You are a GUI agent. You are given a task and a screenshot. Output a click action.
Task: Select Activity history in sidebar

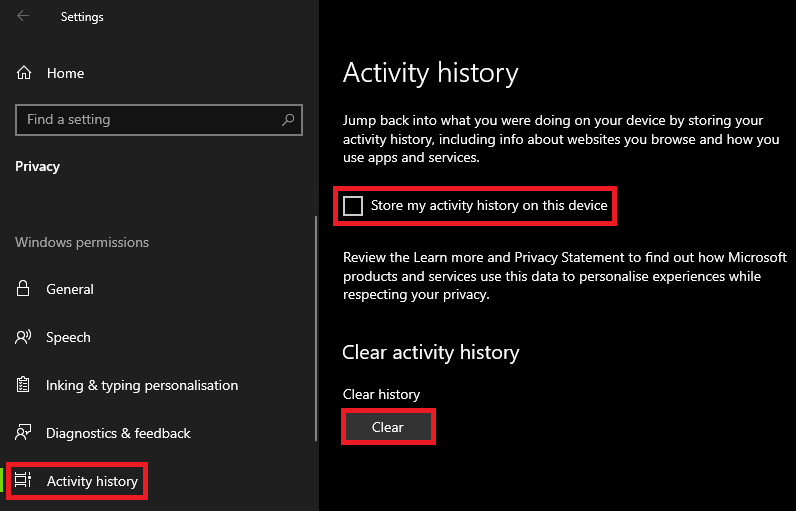92,481
